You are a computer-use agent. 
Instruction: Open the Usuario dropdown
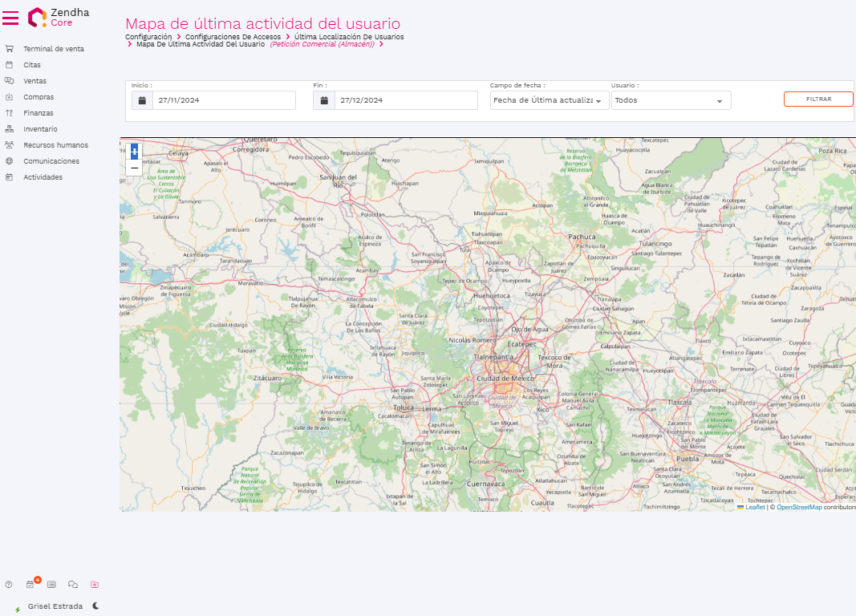coord(671,100)
